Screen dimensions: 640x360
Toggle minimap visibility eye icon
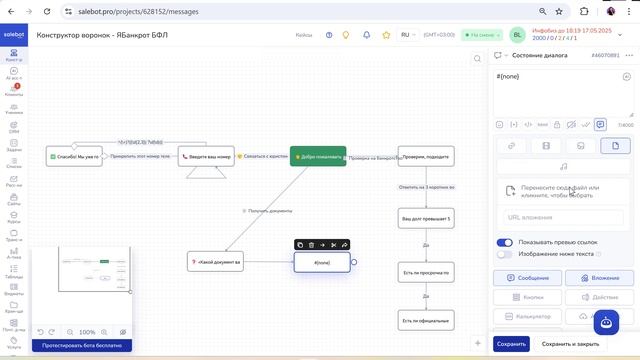pyautogui.click(x=123, y=332)
